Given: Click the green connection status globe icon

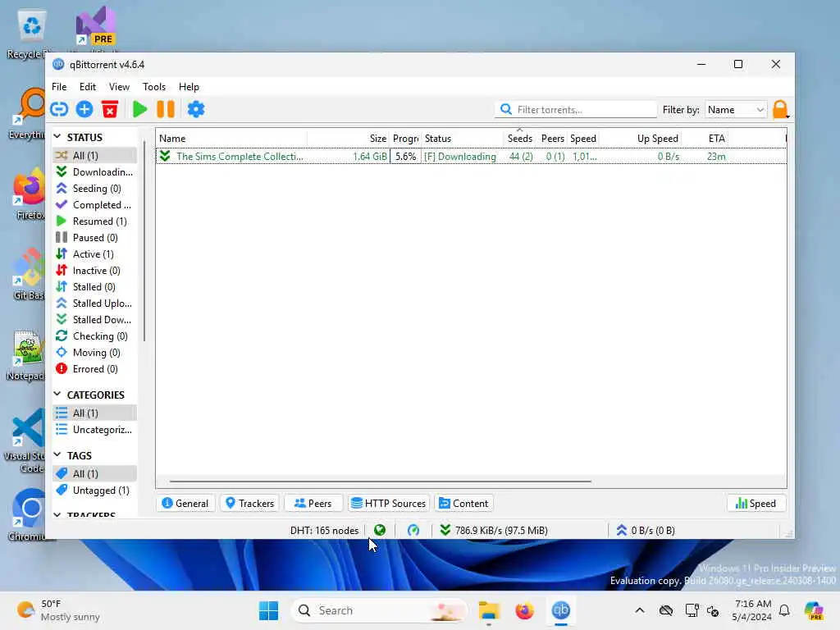Looking at the screenshot, I should [380, 531].
